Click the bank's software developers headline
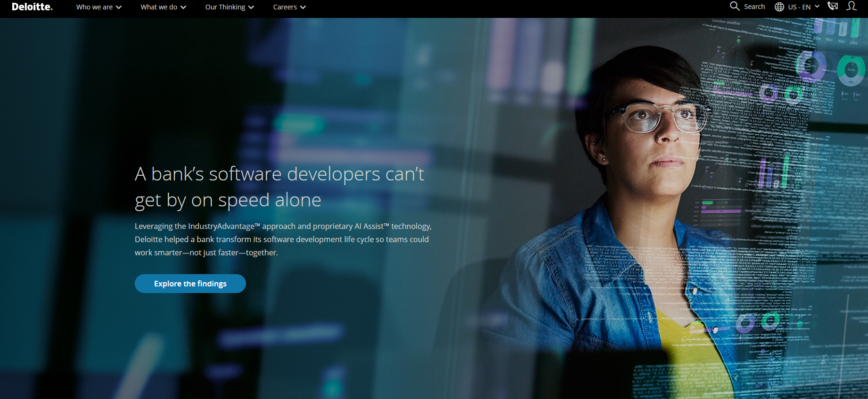Screen dimensions: 868x399 coord(279,187)
